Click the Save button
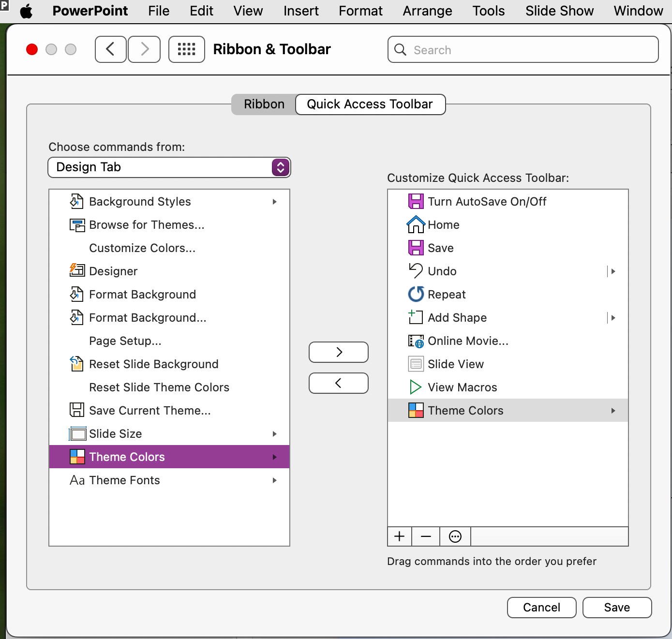 617,607
